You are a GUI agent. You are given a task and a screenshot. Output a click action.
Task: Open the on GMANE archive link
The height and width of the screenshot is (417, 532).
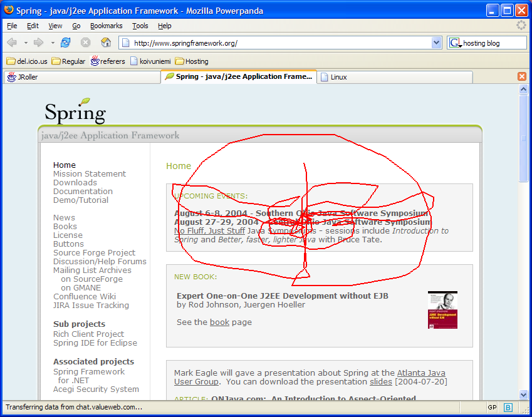click(81, 288)
